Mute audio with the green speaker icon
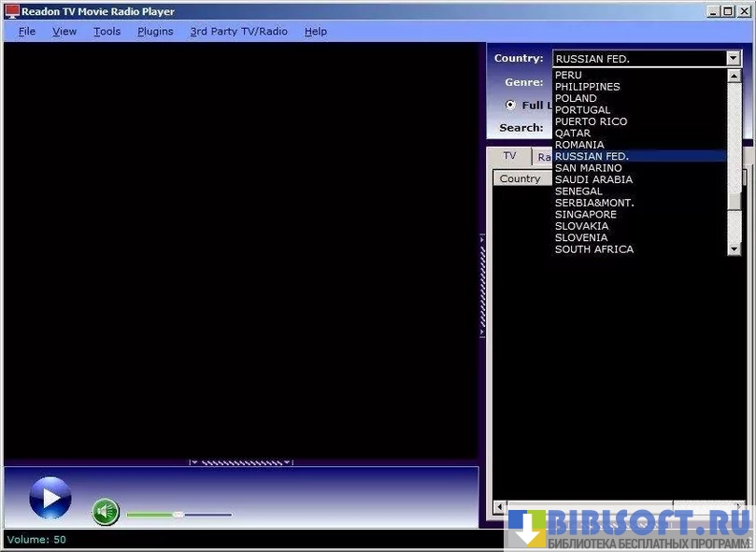Screen dimensions: 756x552 coord(106,511)
